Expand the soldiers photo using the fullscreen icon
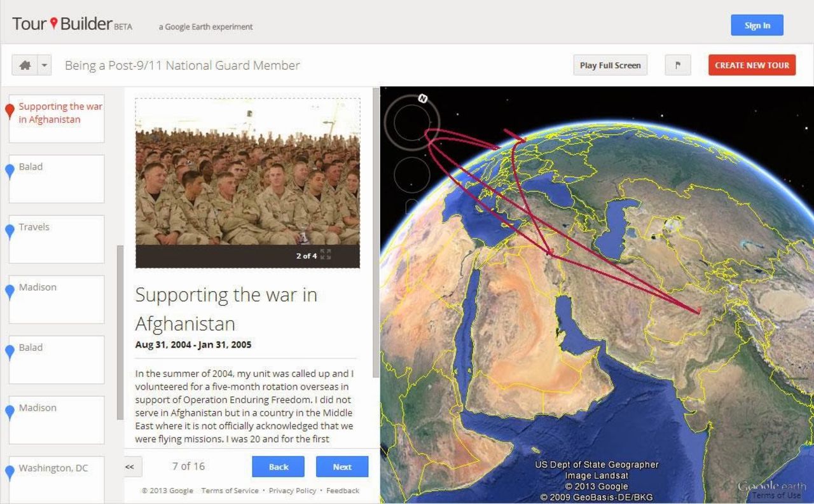The height and width of the screenshot is (504, 814). (x=326, y=255)
